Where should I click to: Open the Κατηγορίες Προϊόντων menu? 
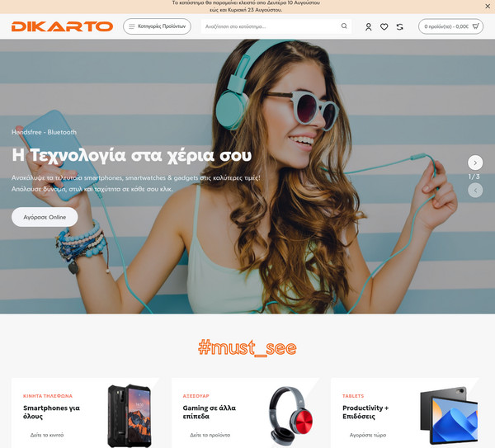pyautogui.click(x=158, y=26)
